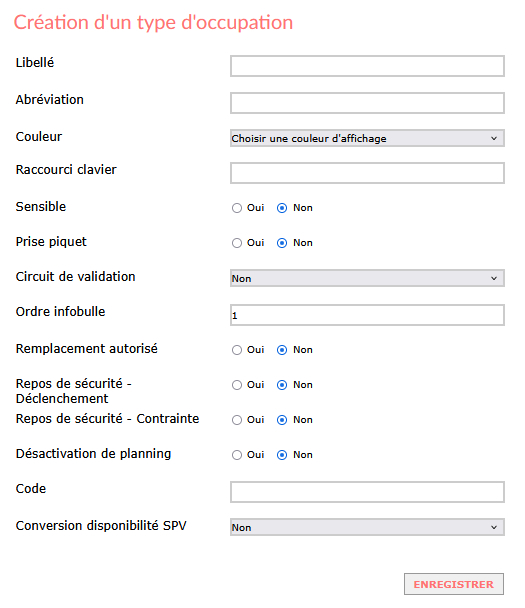Click the Code input field

pyautogui.click(x=367, y=492)
